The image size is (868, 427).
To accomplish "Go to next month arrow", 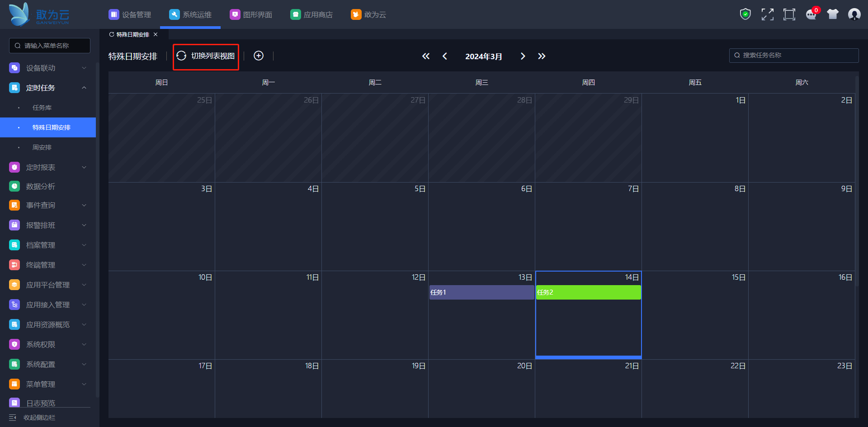I will click(523, 56).
